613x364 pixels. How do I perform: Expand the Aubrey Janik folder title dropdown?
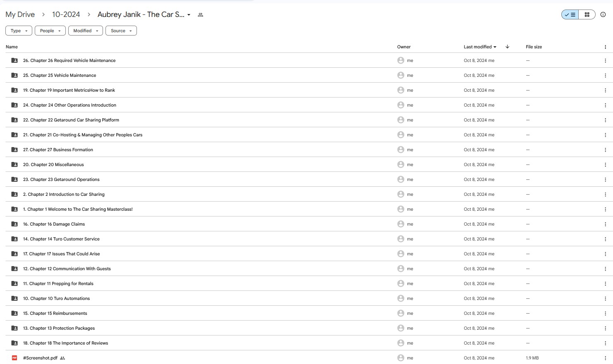[189, 15]
